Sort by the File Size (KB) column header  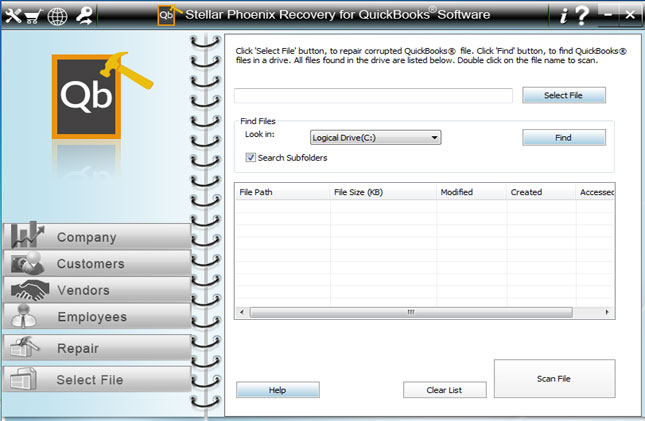[383, 192]
